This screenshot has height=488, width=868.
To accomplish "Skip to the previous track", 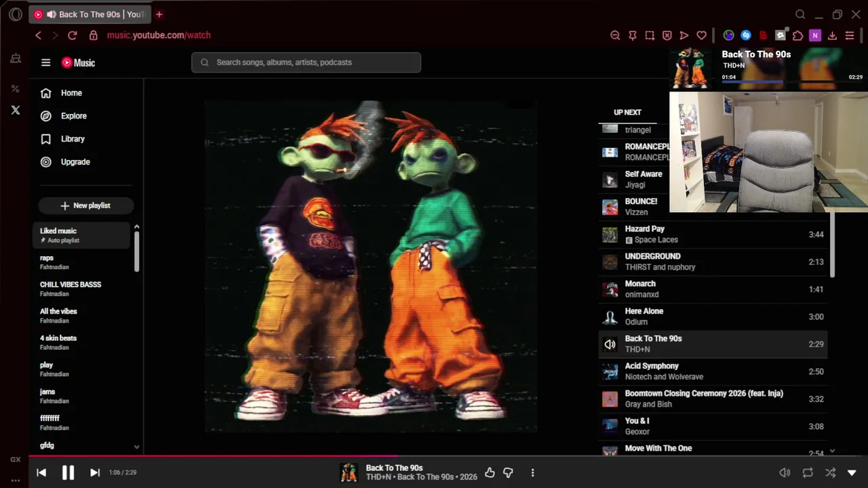I will pos(41,472).
